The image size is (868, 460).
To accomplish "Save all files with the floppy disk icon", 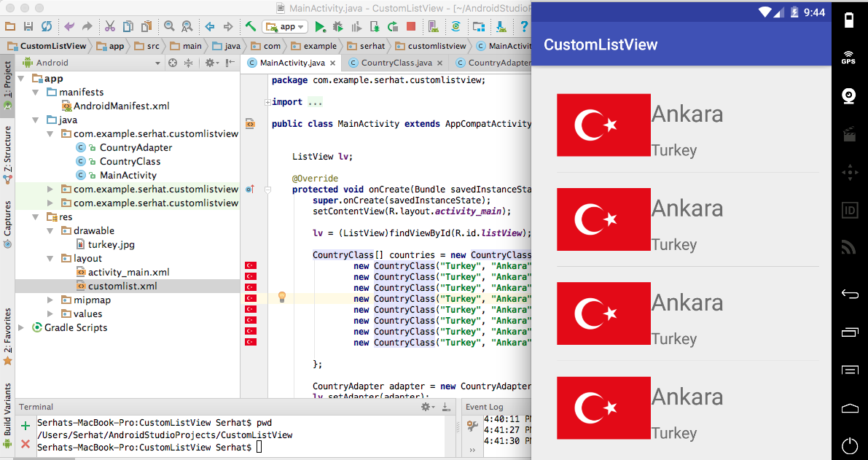I will (28, 26).
